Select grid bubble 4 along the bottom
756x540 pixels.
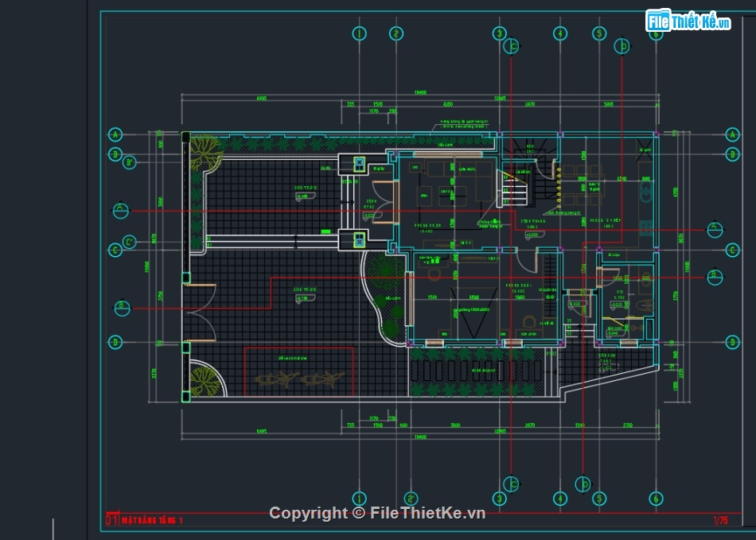point(560,499)
